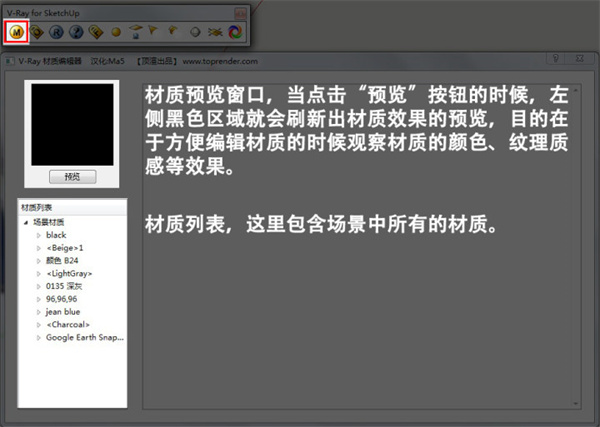Show the V-Ray frame buffer icon
The width and height of the screenshot is (600, 427).
click(x=97, y=32)
